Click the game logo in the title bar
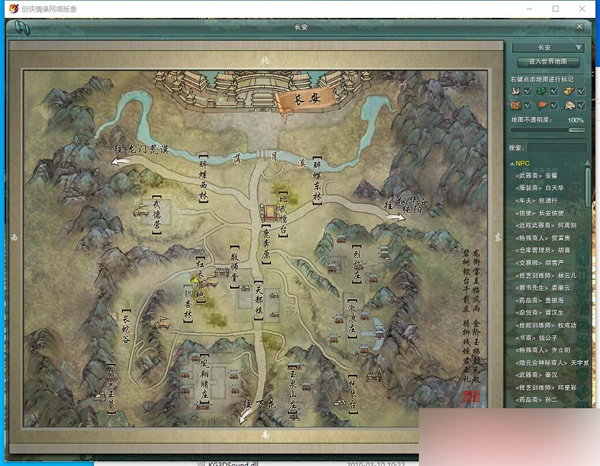Image resolution: width=600 pixels, height=466 pixels. (13, 8)
